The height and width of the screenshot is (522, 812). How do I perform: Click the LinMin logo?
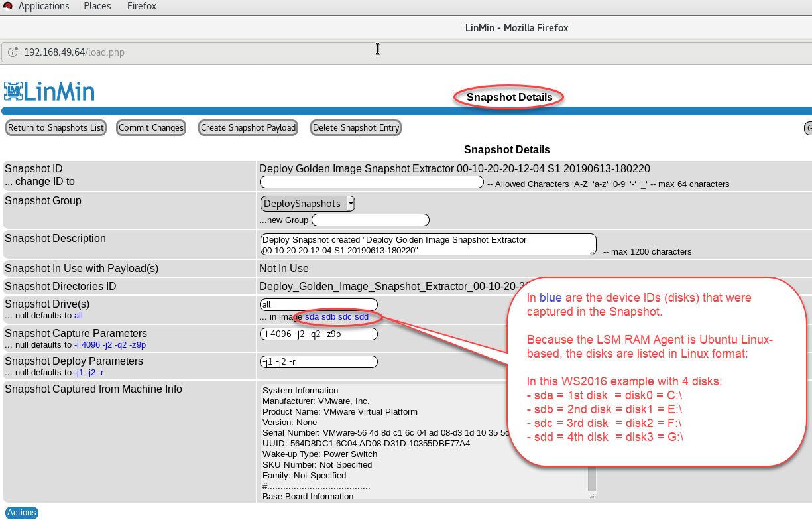tap(49, 92)
